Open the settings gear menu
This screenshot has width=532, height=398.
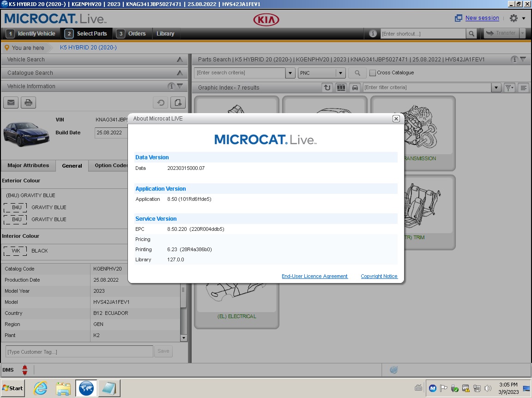[514, 18]
